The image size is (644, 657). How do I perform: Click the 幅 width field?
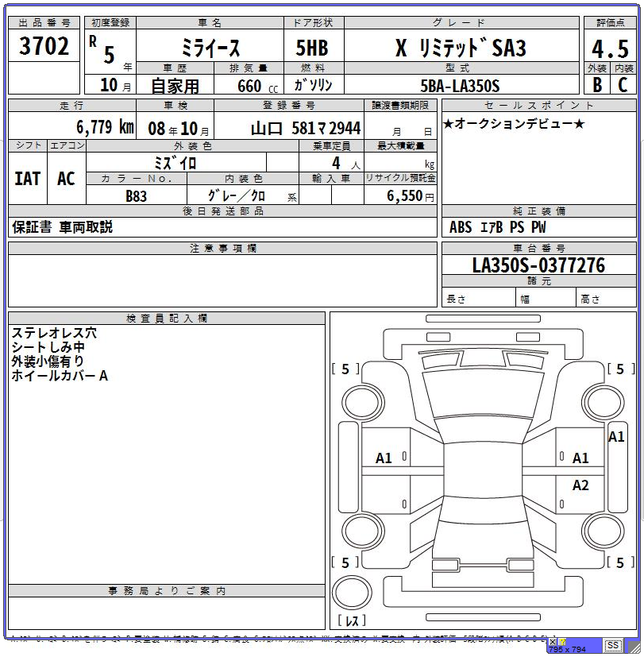[546, 299]
